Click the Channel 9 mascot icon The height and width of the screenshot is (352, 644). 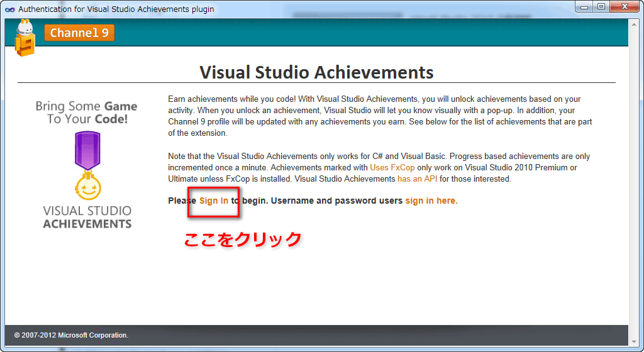pyautogui.click(x=25, y=38)
